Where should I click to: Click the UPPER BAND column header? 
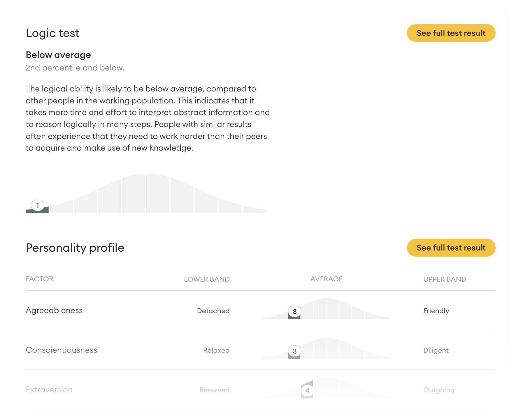coord(445,279)
